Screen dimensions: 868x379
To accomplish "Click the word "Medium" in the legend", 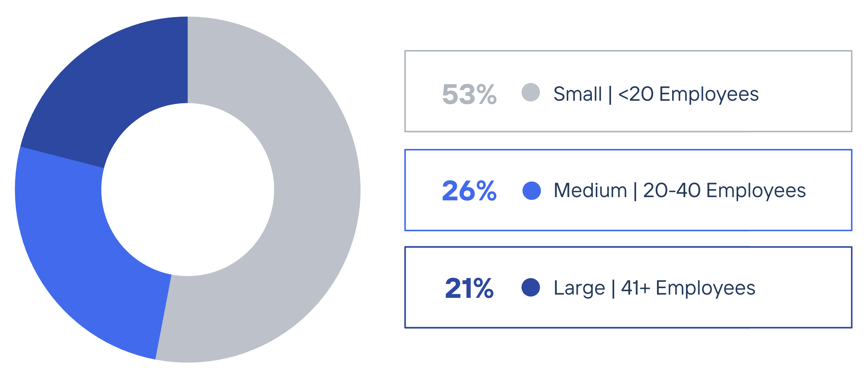I will click(x=590, y=191).
